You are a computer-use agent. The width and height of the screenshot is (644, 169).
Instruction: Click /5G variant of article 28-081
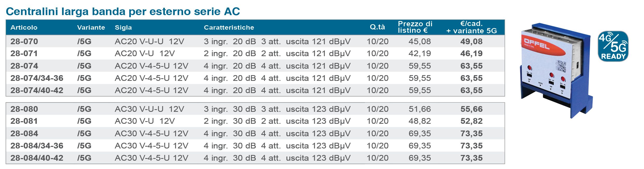(84, 121)
